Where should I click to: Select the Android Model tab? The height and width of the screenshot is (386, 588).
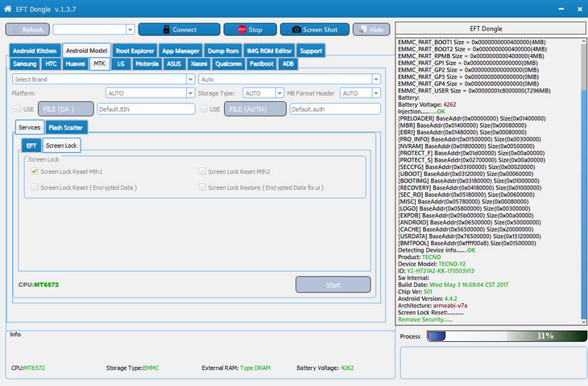(x=86, y=50)
